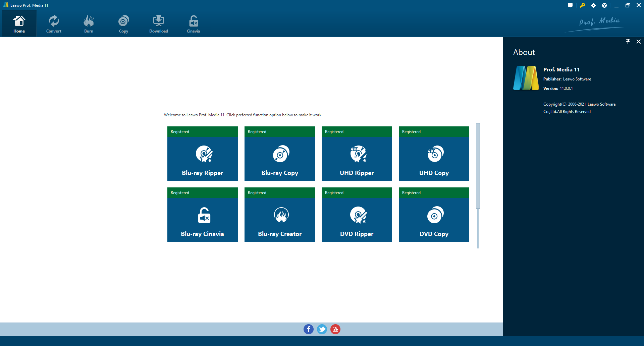Screen dimensions: 644x346
Task: Launch the DVD Ripper tile
Action: (357, 220)
